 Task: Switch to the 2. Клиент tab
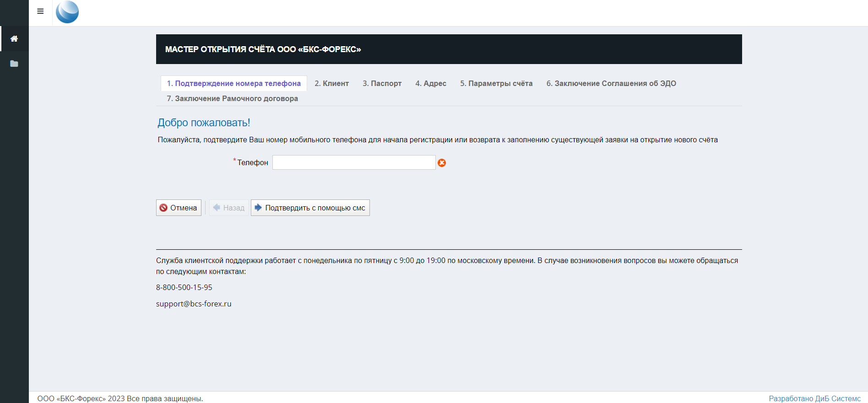(x=331, y=83)
